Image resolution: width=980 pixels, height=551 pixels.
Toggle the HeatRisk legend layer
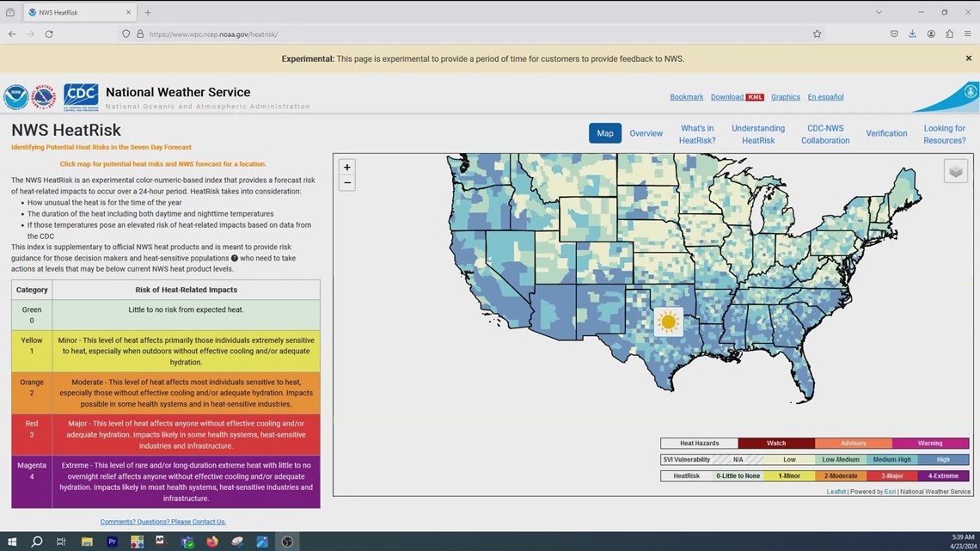pos(685,475)
